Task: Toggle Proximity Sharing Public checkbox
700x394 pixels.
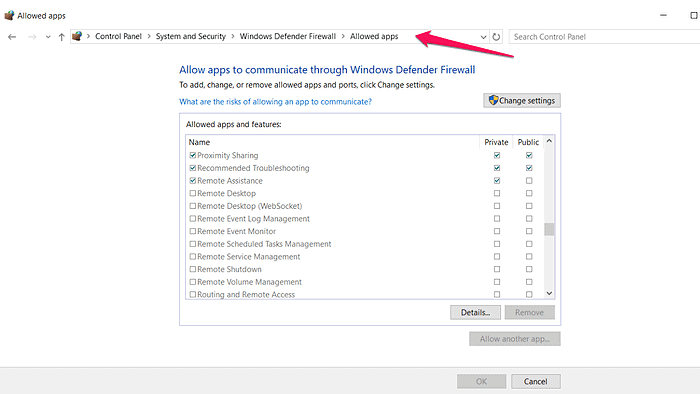Action: (x=529, y=155)
